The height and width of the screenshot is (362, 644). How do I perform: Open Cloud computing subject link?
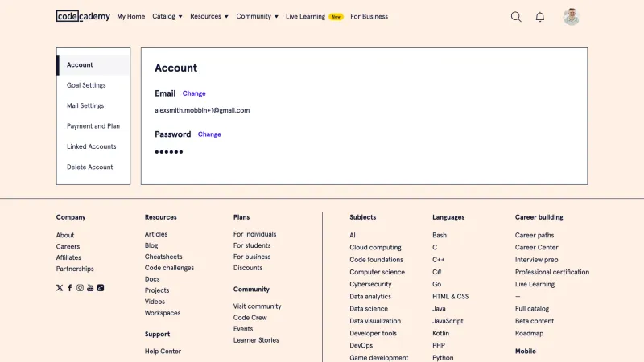coord(375,248)
